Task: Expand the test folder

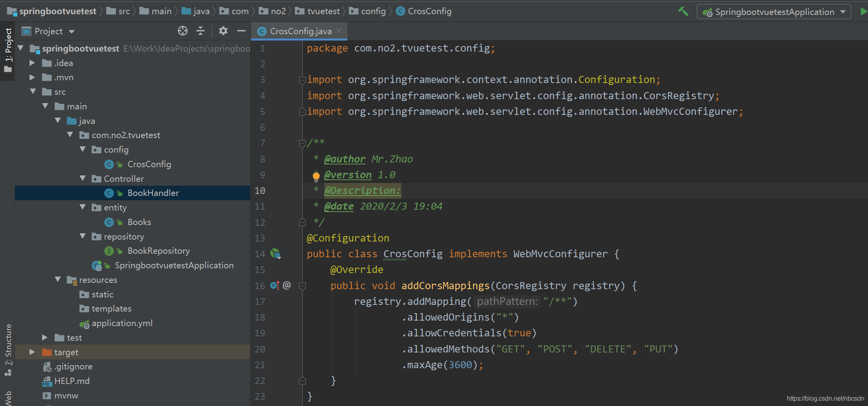Action: pyautogui.click(x=45, y=338)
